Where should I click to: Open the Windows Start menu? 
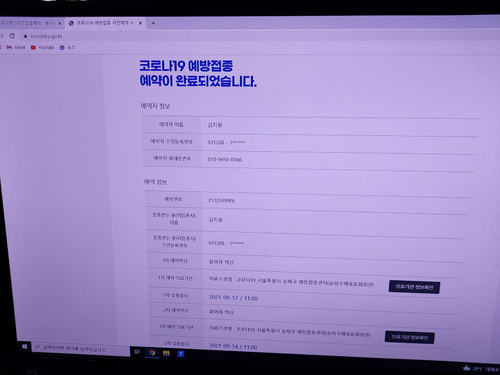pos(24,347)
